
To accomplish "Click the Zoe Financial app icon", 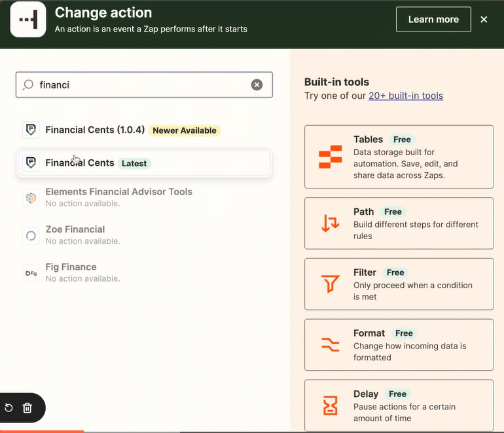I will (31, 235).
